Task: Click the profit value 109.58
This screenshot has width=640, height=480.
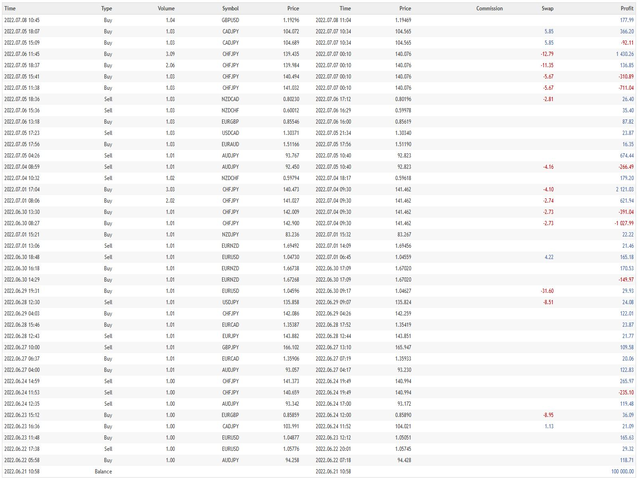Action: click(x=627, y=347)
